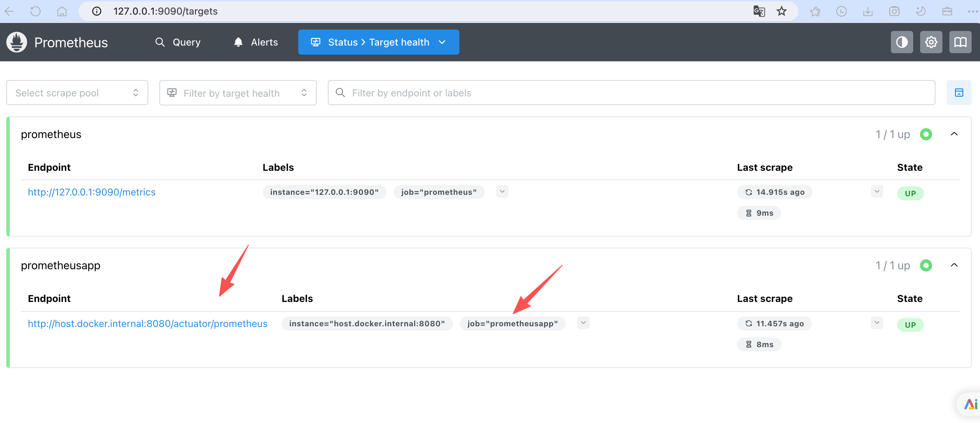Screen dimensions: 980x423
Task: Open the Query menu item
Action: click(x=178, y=42)
